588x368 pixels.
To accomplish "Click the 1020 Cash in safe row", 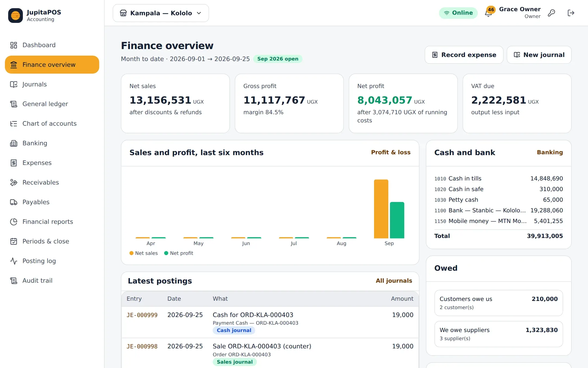I will [x=498, y=189].
